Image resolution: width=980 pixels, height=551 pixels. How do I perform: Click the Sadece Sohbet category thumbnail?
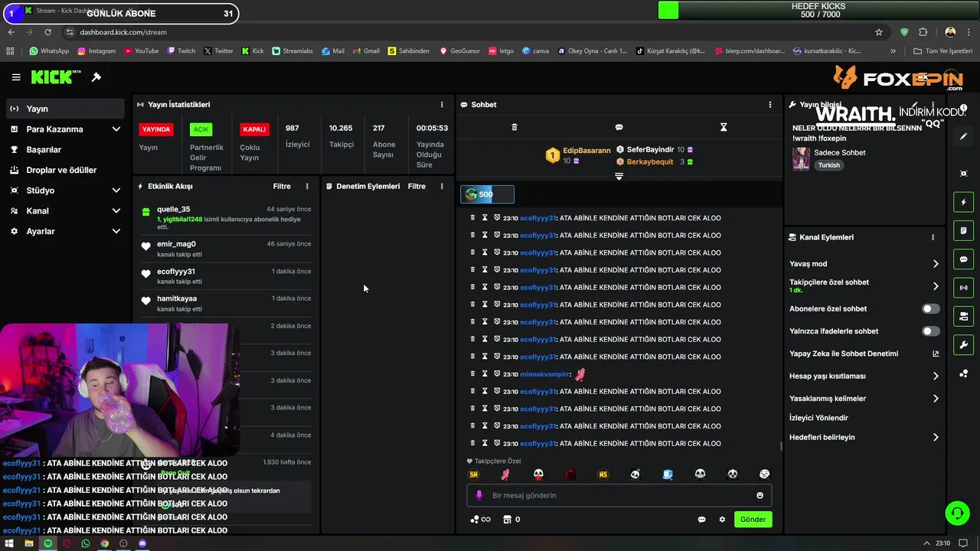pos(801,158)
